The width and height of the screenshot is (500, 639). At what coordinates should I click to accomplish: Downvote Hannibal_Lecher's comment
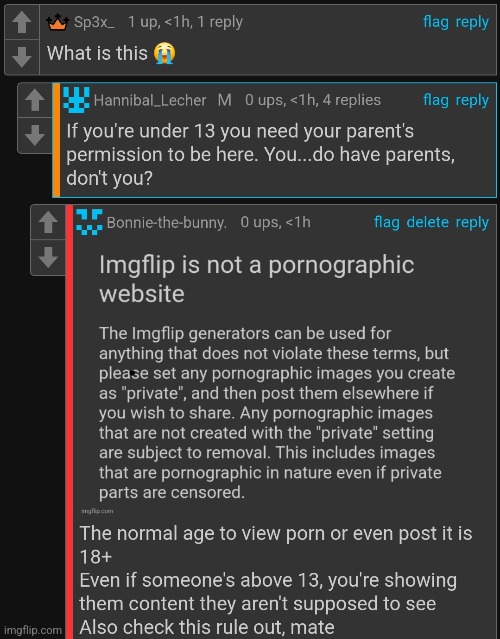(35, 135)
